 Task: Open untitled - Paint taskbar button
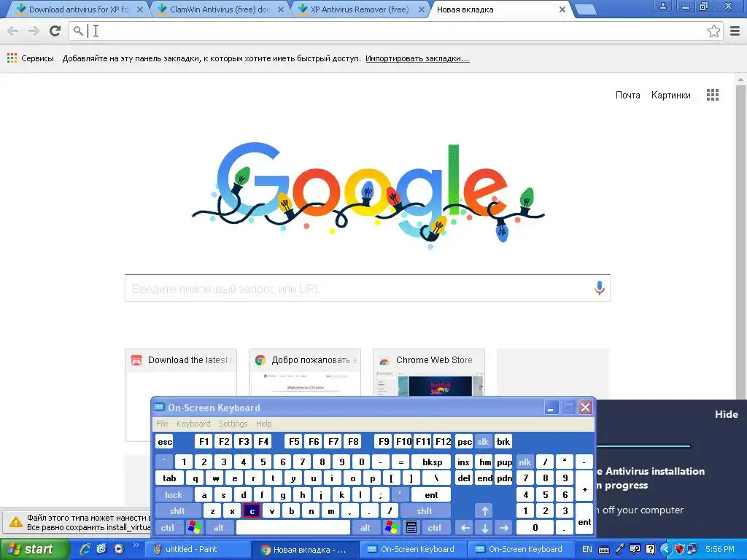tap(198, 549)
